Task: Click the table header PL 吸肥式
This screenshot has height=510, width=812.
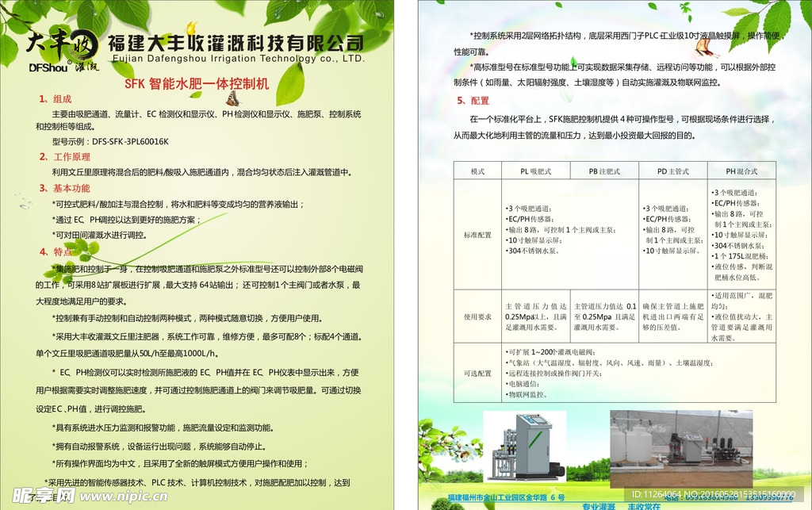Action: point(535,171)
